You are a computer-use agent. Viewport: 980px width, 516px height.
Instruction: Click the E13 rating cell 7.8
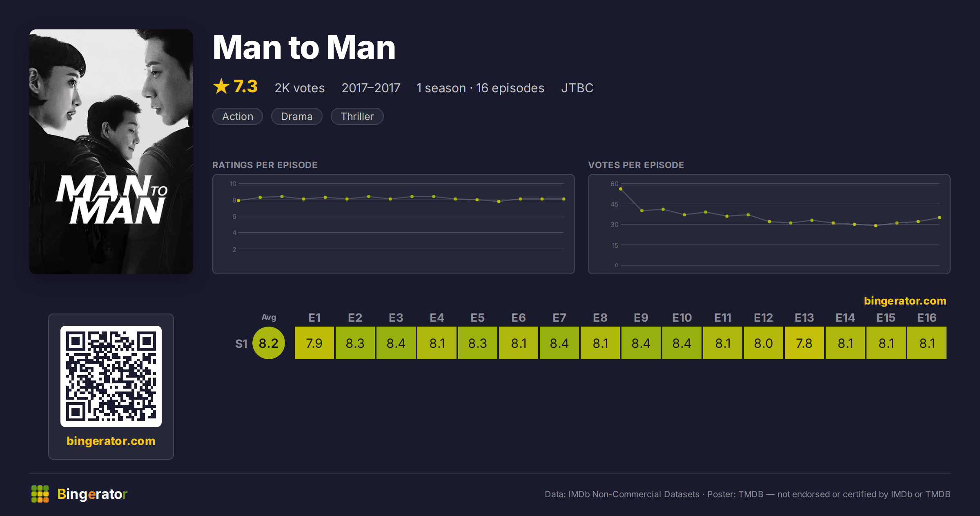804,343
